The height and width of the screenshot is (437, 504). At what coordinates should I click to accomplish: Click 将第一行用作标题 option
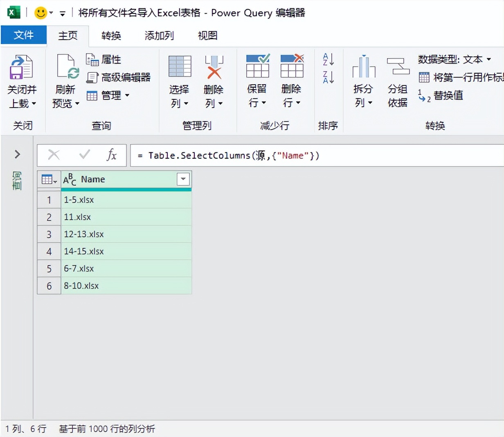(461, 77)
